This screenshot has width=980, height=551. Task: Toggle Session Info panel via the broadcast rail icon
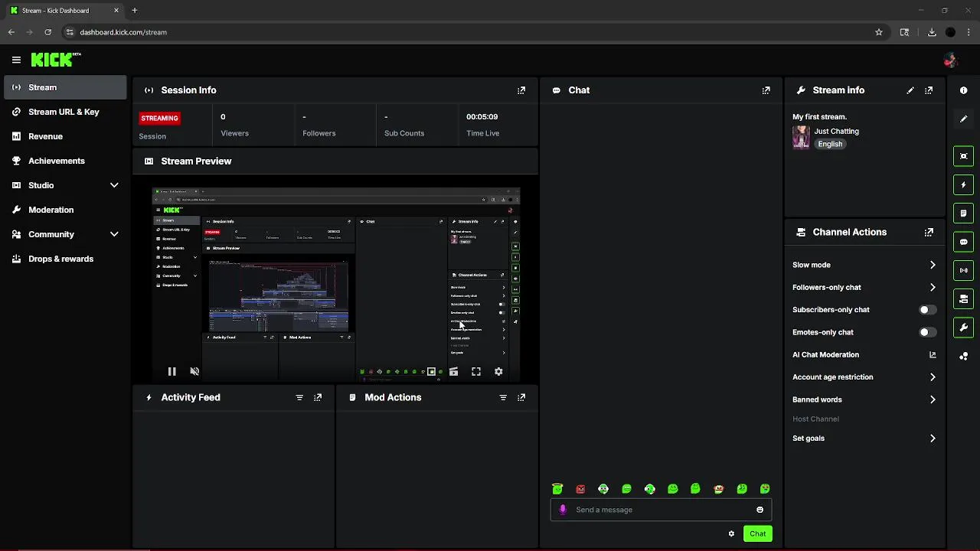[963, 270]
